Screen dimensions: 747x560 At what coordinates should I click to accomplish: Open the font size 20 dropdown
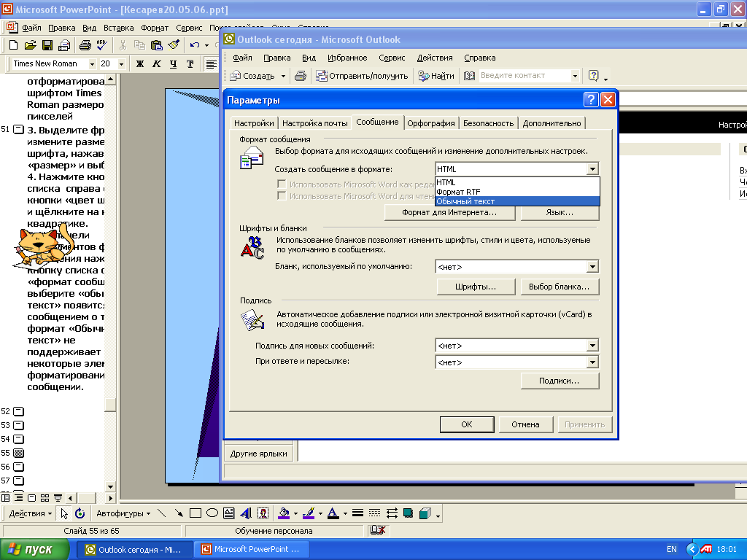[x=122, y=64]
